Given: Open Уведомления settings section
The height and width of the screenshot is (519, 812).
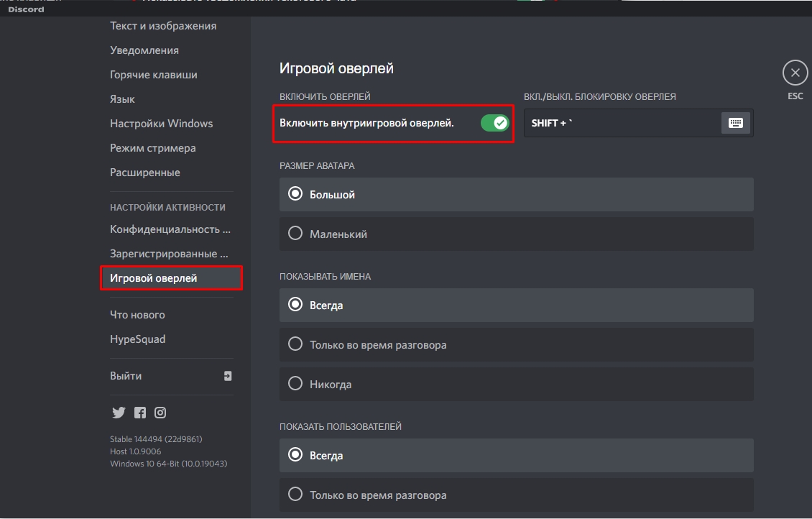Looking at the screenshot, I should pos(144,50).
